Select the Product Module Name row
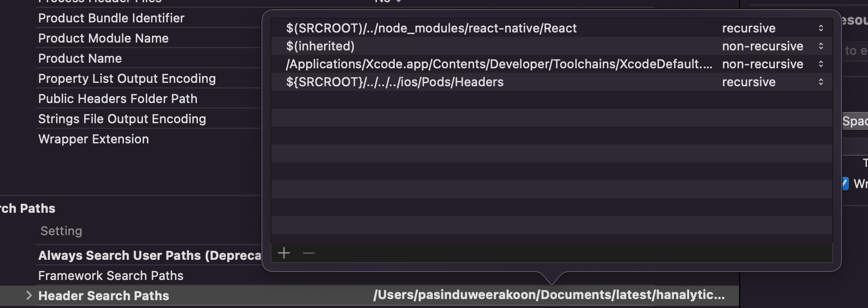The image size is (868, 308). pyautogui.click(x=103, y=38)
